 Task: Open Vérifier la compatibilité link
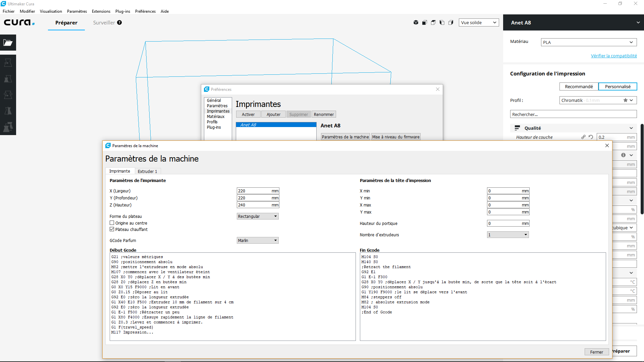(x=614, y=56)
